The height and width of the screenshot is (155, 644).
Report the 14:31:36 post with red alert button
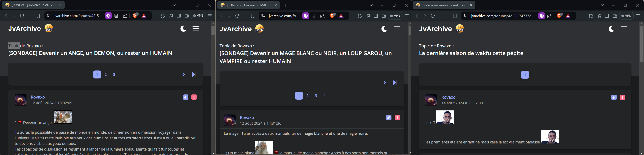tap(397, 118)
